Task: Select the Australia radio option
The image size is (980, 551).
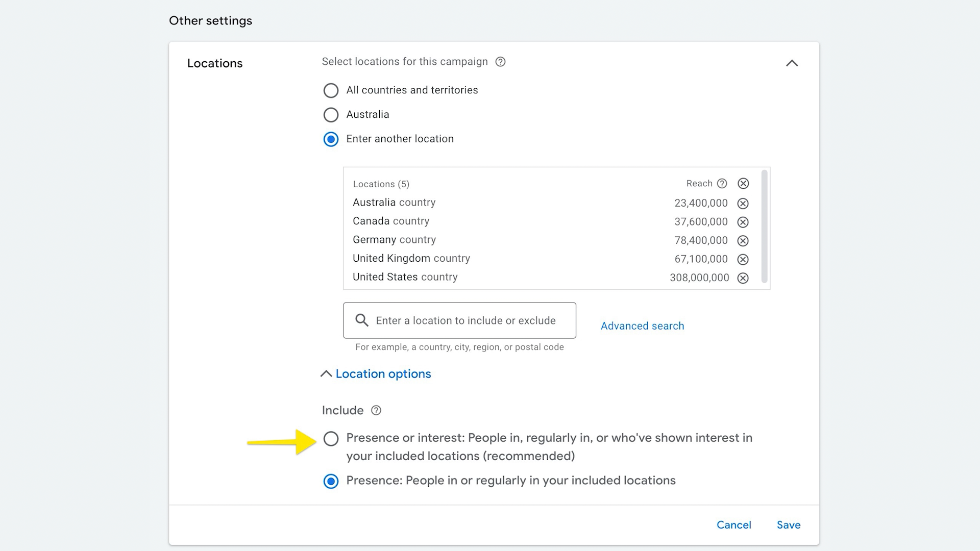Action: (331, 115)
